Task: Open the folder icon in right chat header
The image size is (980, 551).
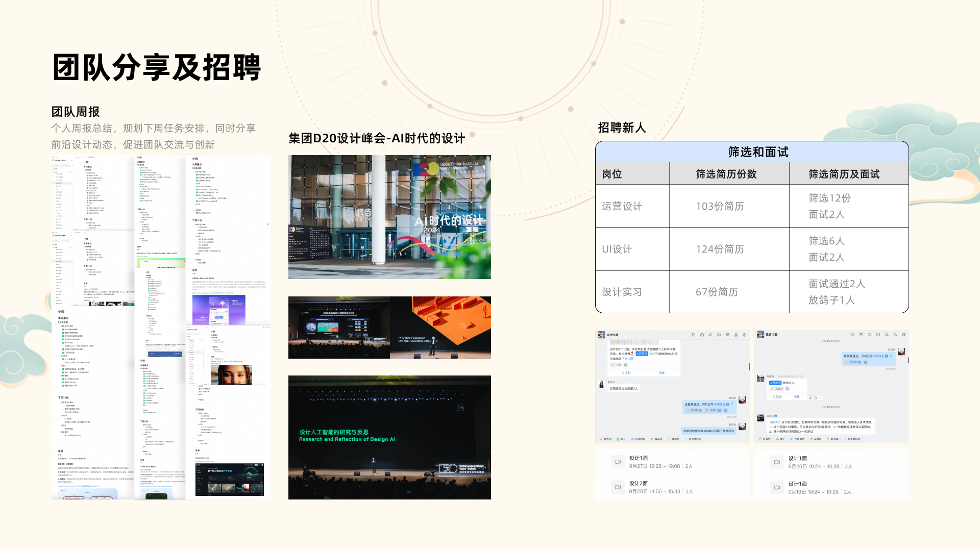Action: [x=878, y=334]
